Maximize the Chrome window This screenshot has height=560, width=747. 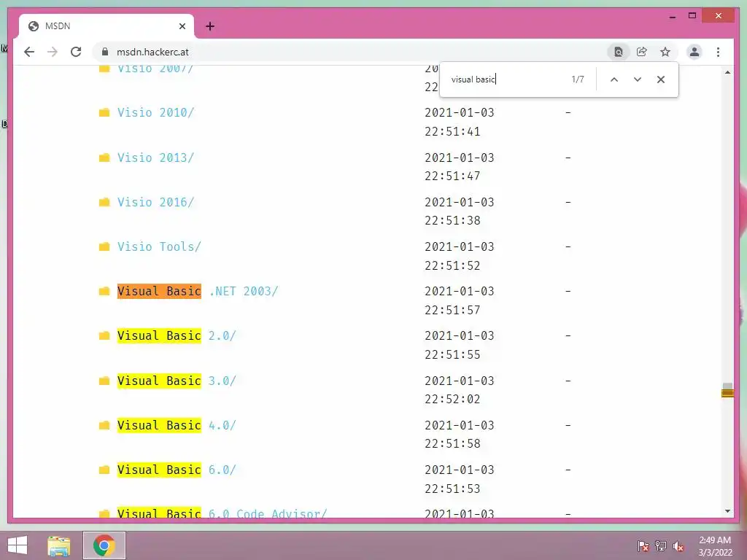[692, 16]
